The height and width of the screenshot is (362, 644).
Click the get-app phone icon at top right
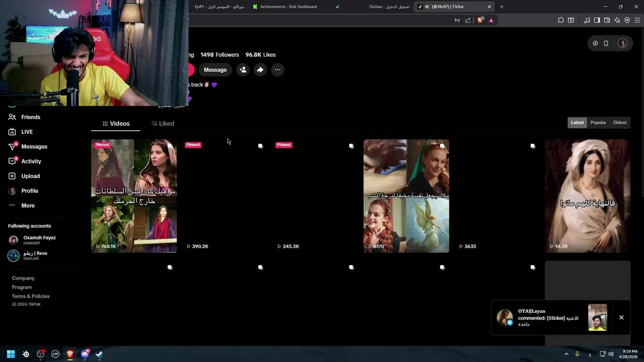click(x=606, y=43)
